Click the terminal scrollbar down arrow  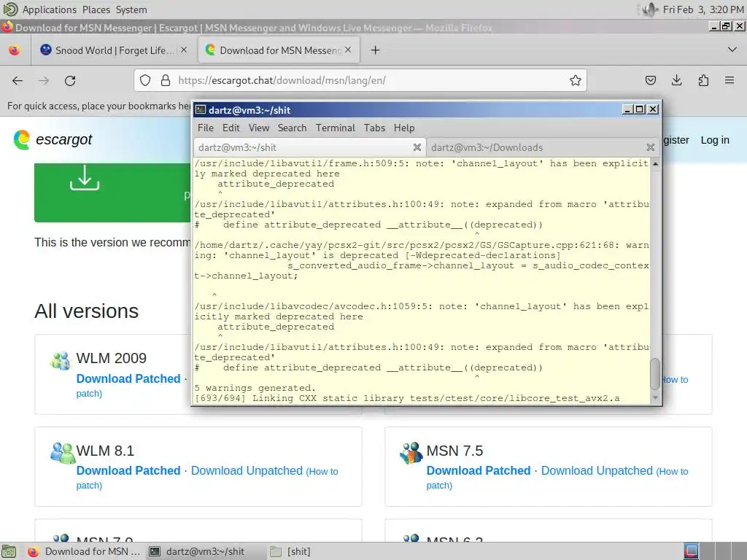coord(655,397)
